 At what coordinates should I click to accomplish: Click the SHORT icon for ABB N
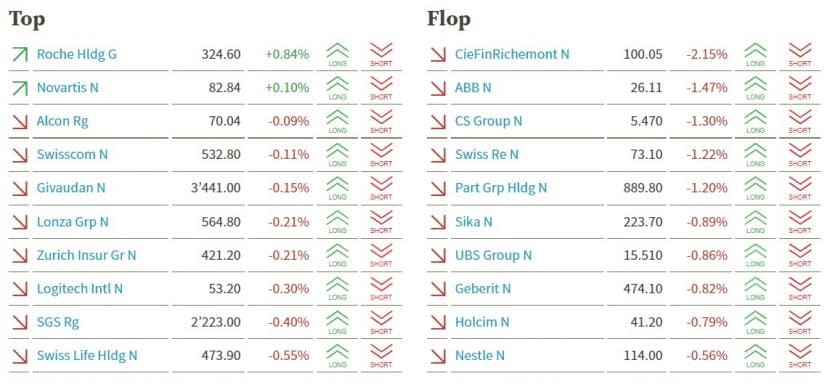800,88
